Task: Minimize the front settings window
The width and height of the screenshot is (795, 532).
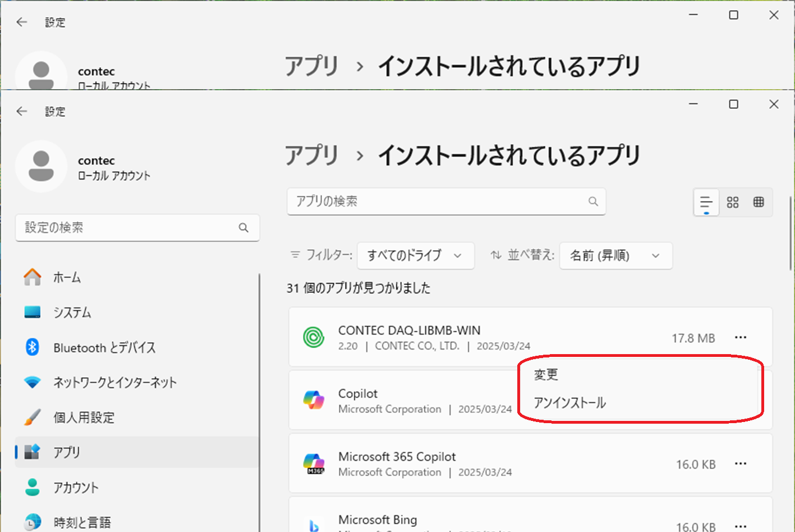Action: [x=693, y=104]
